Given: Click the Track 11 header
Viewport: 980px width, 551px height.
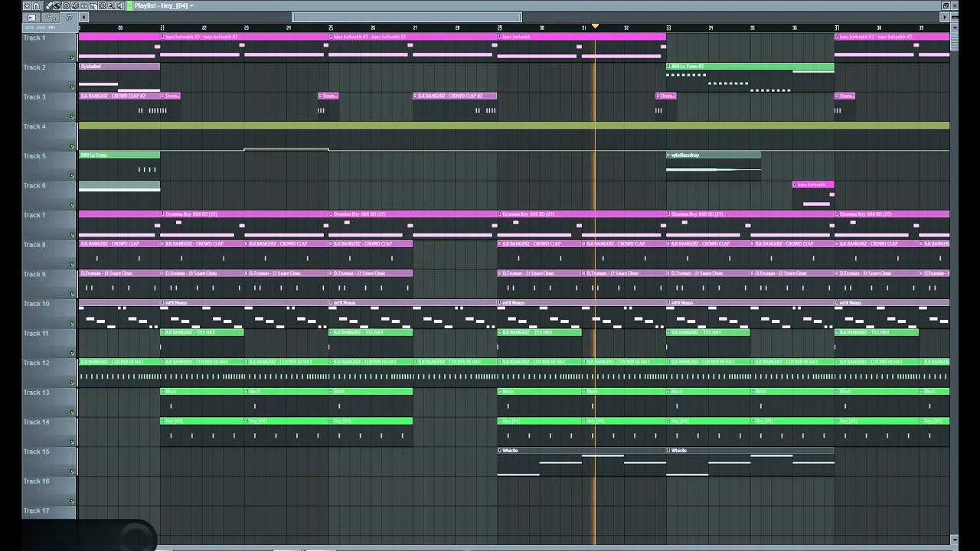Looking at the screenshot, I should [49, 343].
